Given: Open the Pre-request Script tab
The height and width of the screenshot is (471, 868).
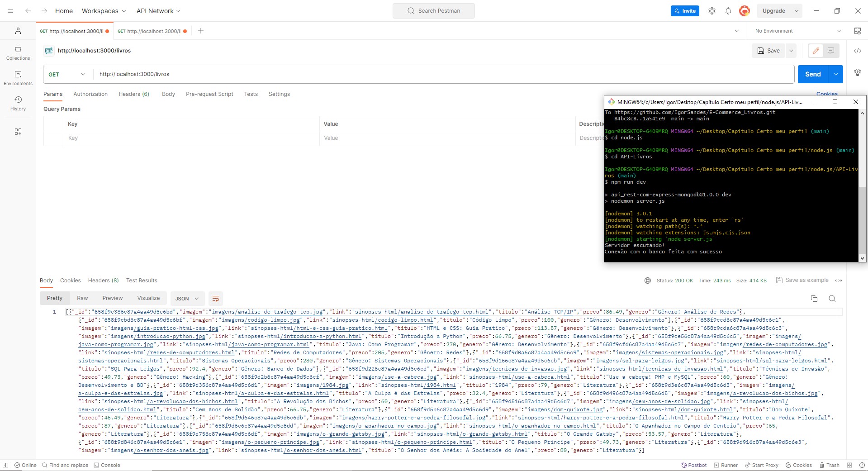Looking at the screenshot, I should pyautogui.click(x=209, y=94).
